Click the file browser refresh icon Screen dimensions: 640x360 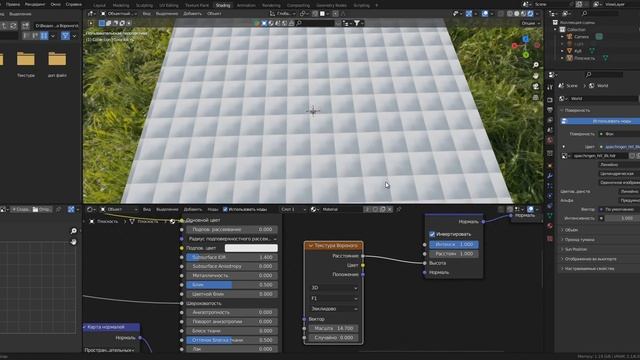(x=13, y=26)
